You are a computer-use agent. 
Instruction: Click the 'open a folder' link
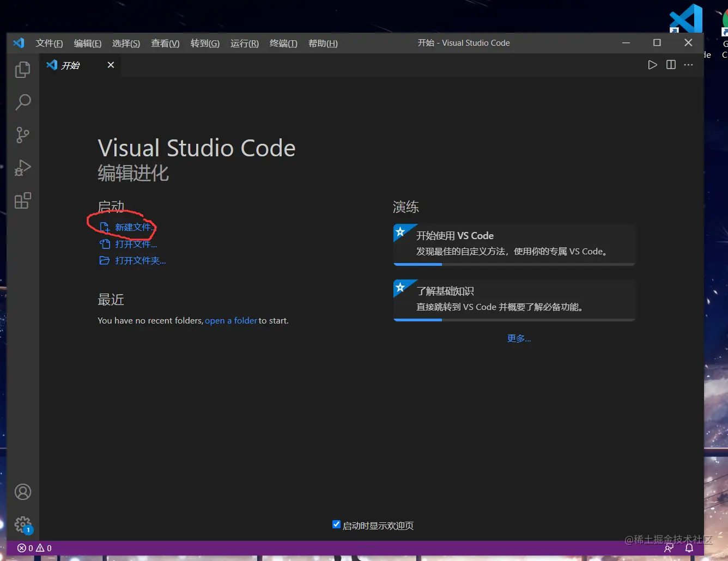231,321
